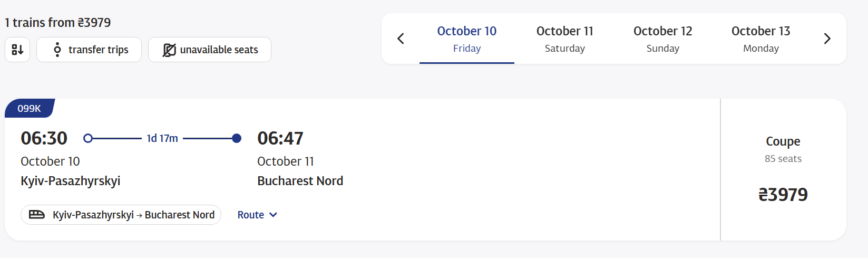Click the transfer trips icon
Viewport: 868px width, 258px height.
click(x=57, y=50)
